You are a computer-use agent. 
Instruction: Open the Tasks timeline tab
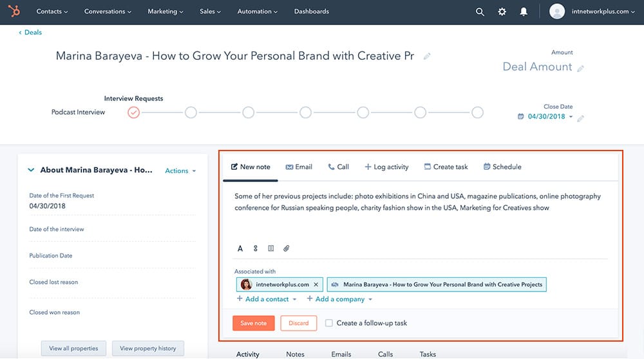[x=428, y=354]
